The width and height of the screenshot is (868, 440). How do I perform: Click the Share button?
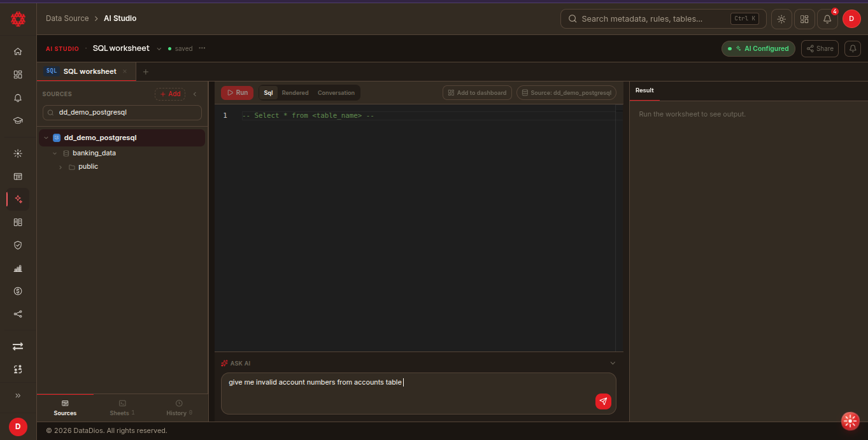point(820,48)
